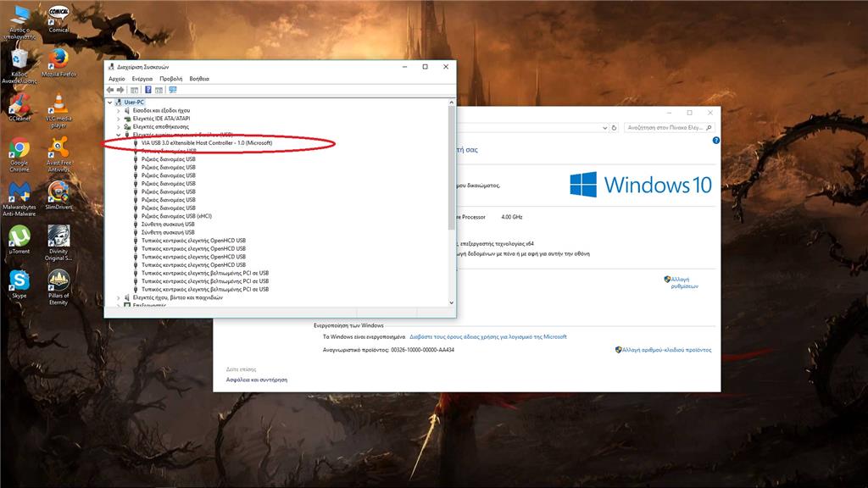Click the scan for hardware changes monitor icon
Screen dimensions: 868x488
[x=173, y=90]
